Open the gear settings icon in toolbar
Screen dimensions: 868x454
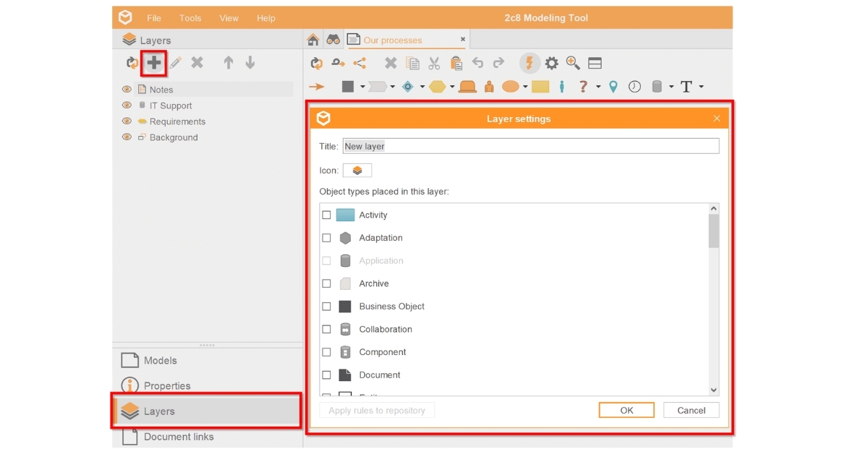point(552,63)
